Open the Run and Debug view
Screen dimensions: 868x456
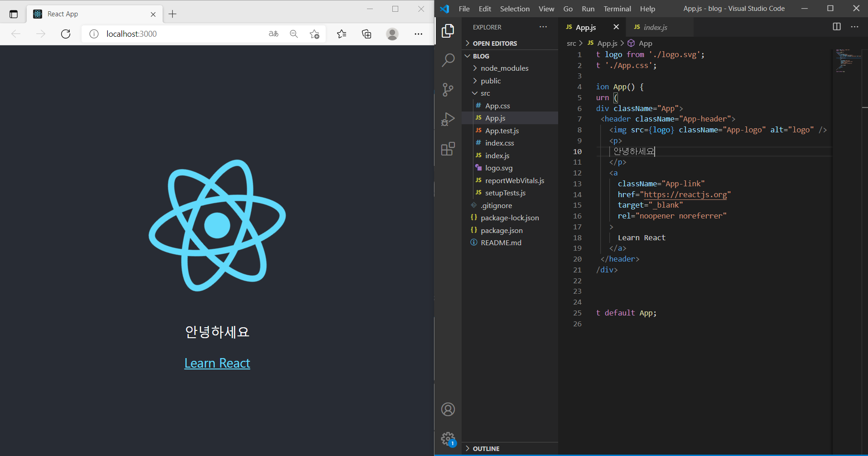click(x=448, y=119)
